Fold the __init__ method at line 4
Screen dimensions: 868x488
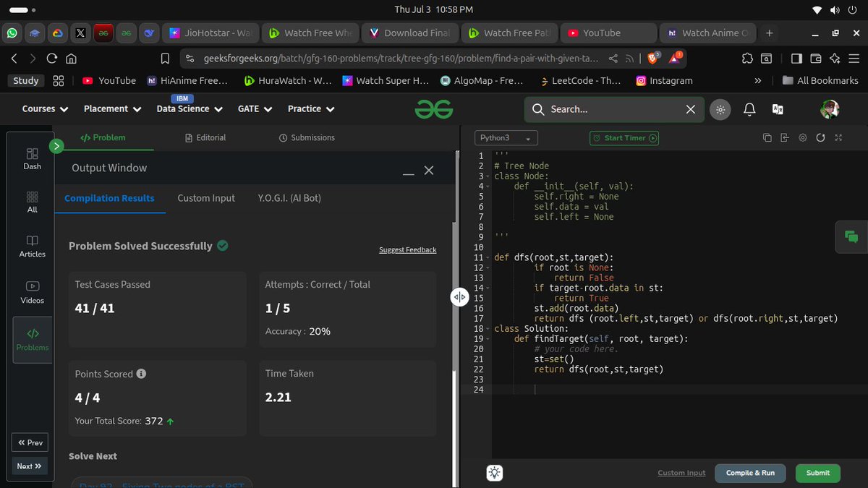(490, 187)
